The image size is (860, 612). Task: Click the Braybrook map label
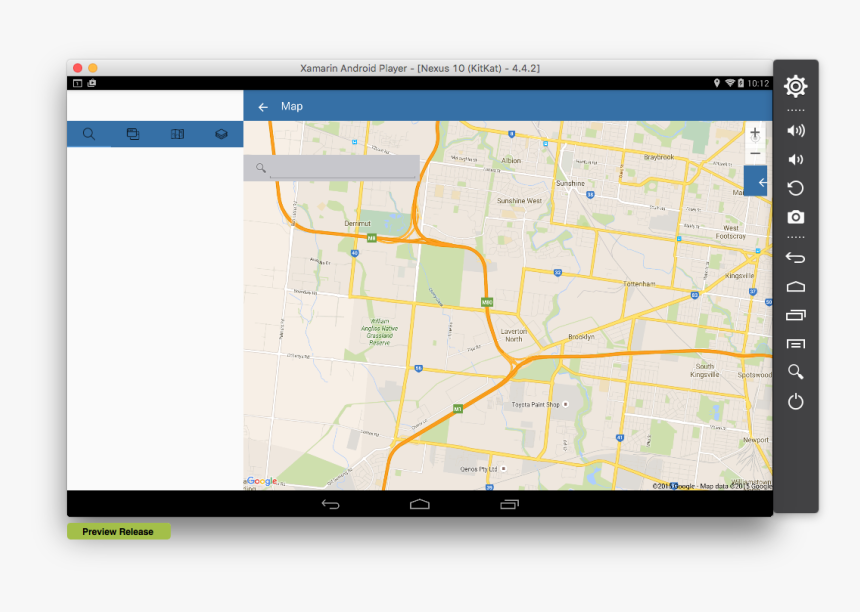659,157
